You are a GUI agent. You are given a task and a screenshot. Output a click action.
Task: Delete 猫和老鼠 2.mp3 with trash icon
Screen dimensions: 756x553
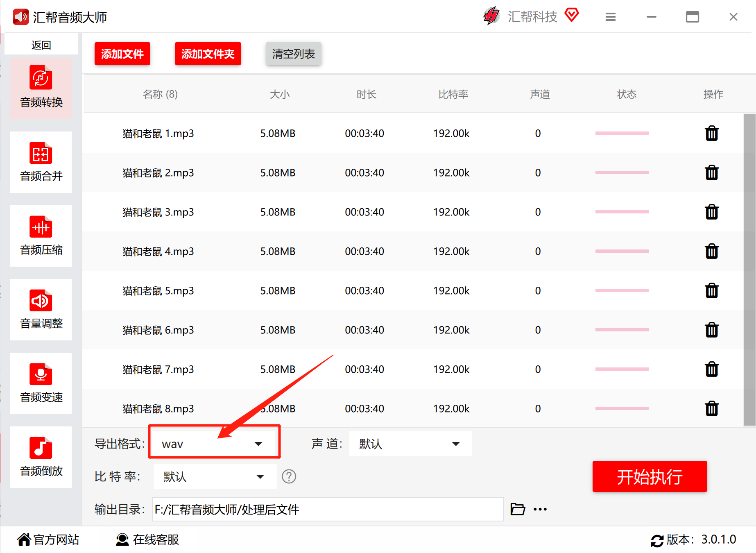coord(712,172)
